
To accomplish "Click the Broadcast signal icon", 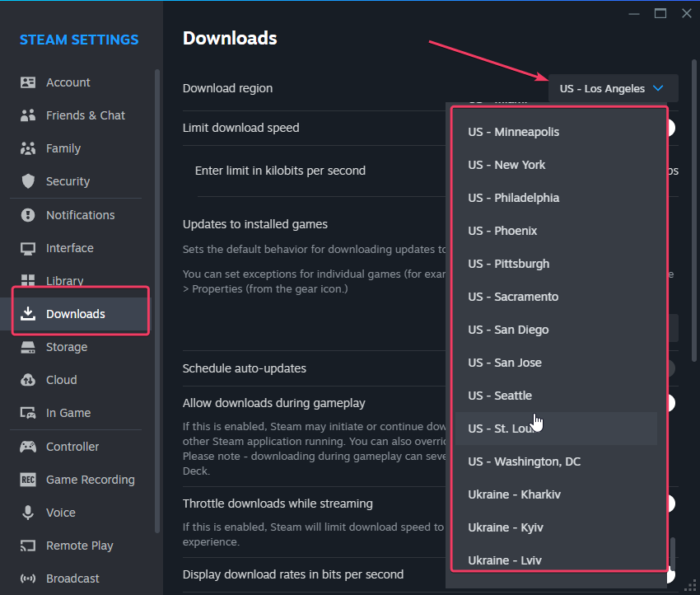I will point(28,579).
